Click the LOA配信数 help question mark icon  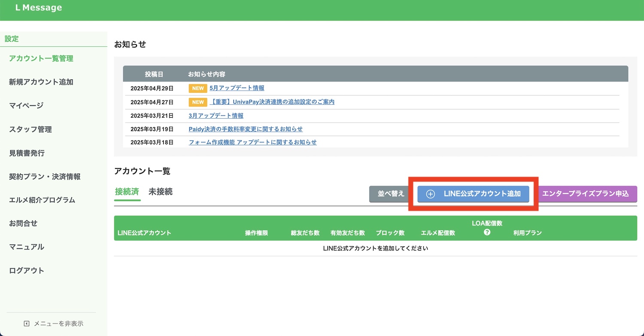[x=487, y=232]
